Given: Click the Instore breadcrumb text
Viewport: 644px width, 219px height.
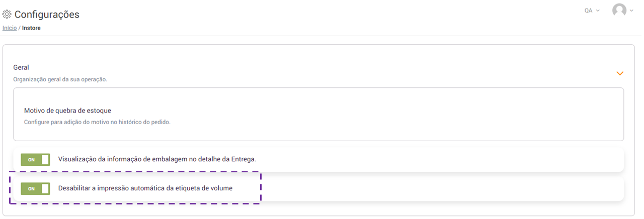Looking at the screenshot, I should pyautogui.click(x=31, y=28).
